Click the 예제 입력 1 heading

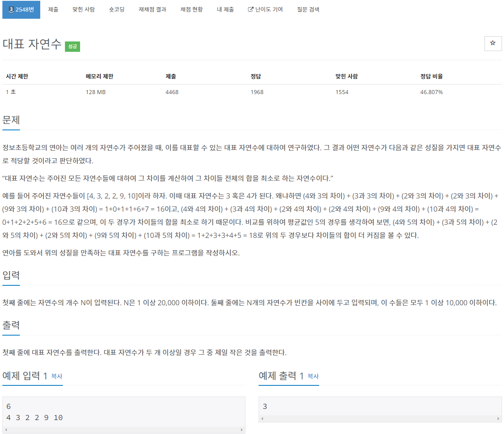tap(25, 376)
